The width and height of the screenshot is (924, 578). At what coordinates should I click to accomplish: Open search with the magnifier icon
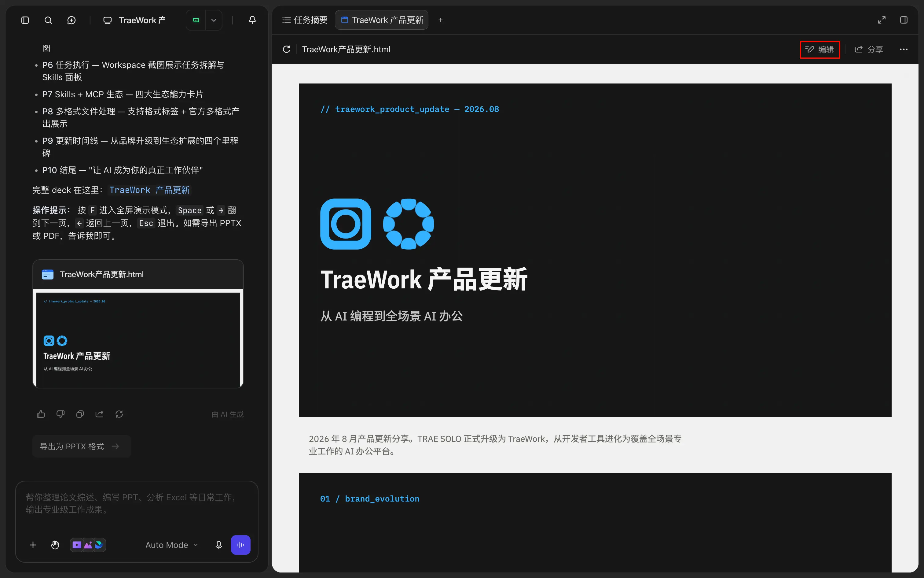[48, 20]
